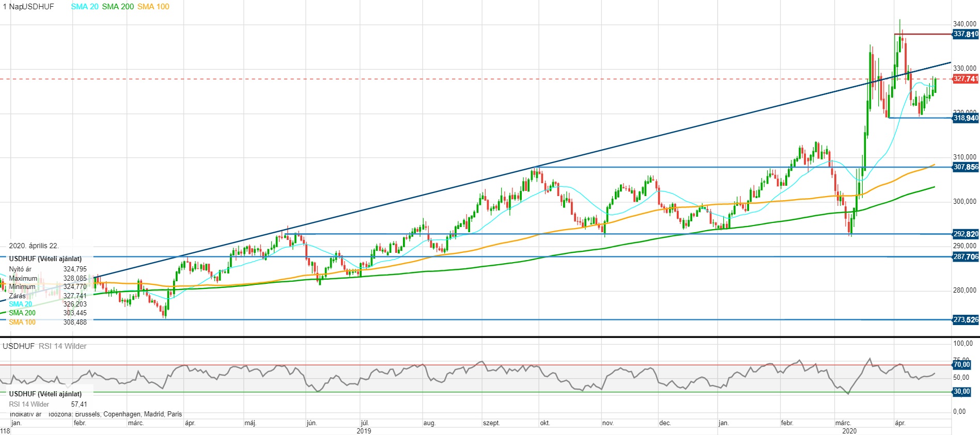Click the RSI 30,00 oversold level label
980x435 pixels.
coord(961,392)
